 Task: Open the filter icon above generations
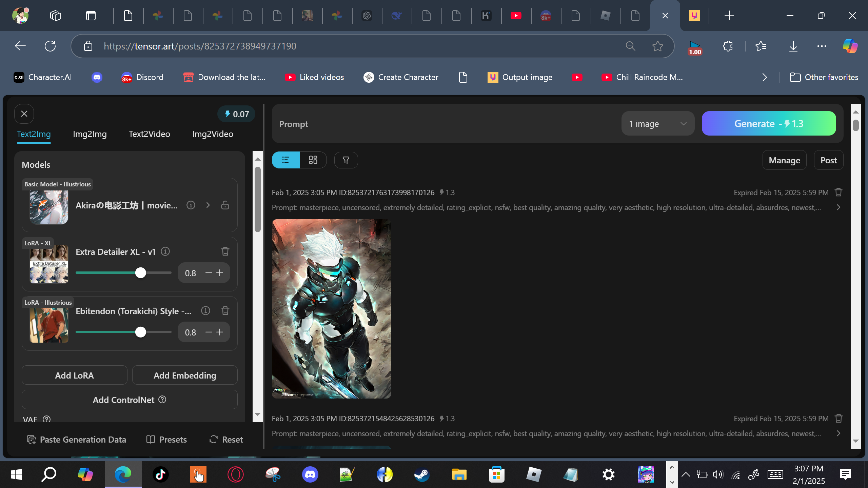pyautogui.click(x=346, y=160)
